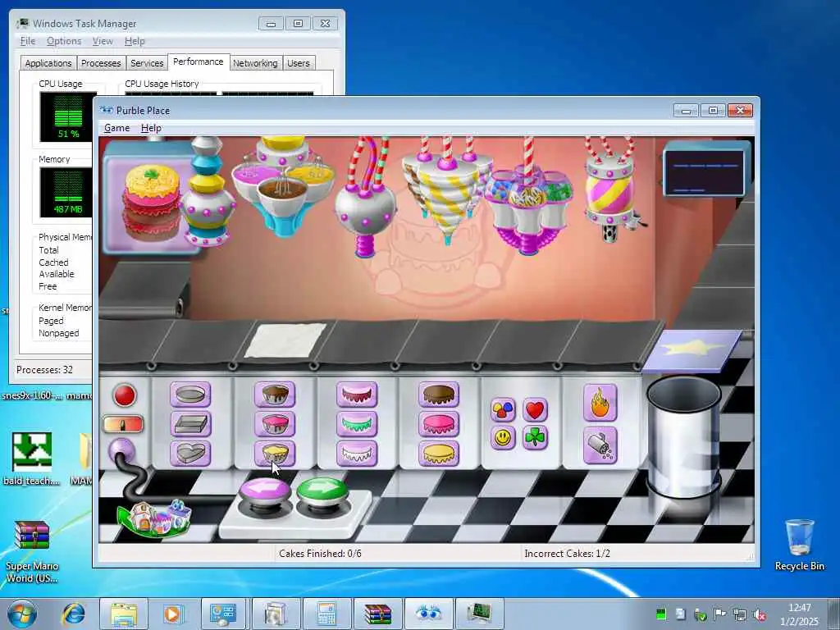The height and width of the screenshot is (630, 840).
Task: Open Task Manager File menu
Action: (x=28, y=41)
